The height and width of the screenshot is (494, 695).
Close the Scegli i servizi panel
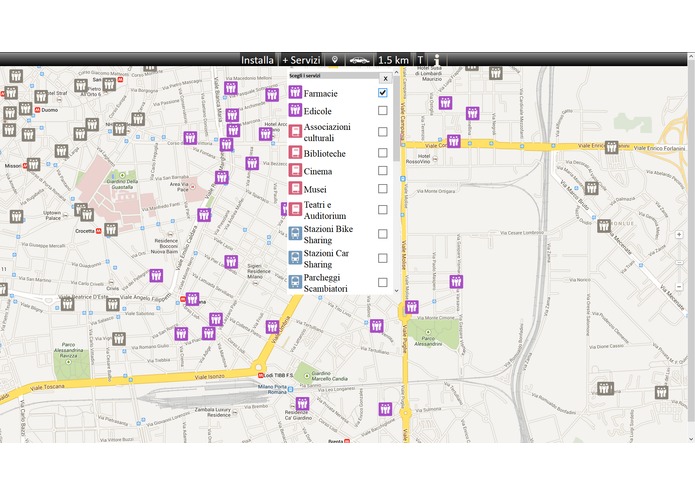point(386,78)
